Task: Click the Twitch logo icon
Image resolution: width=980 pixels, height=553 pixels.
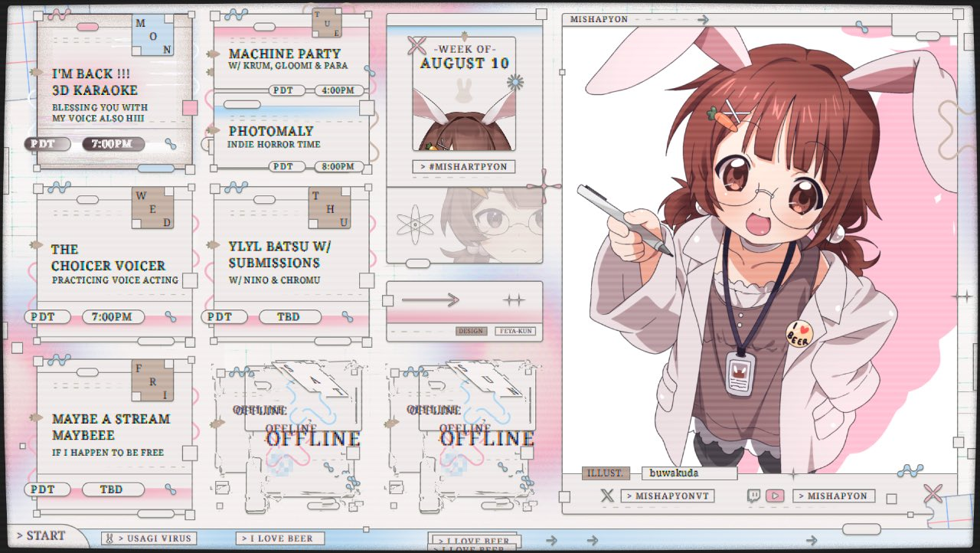Action: point(753,496)
